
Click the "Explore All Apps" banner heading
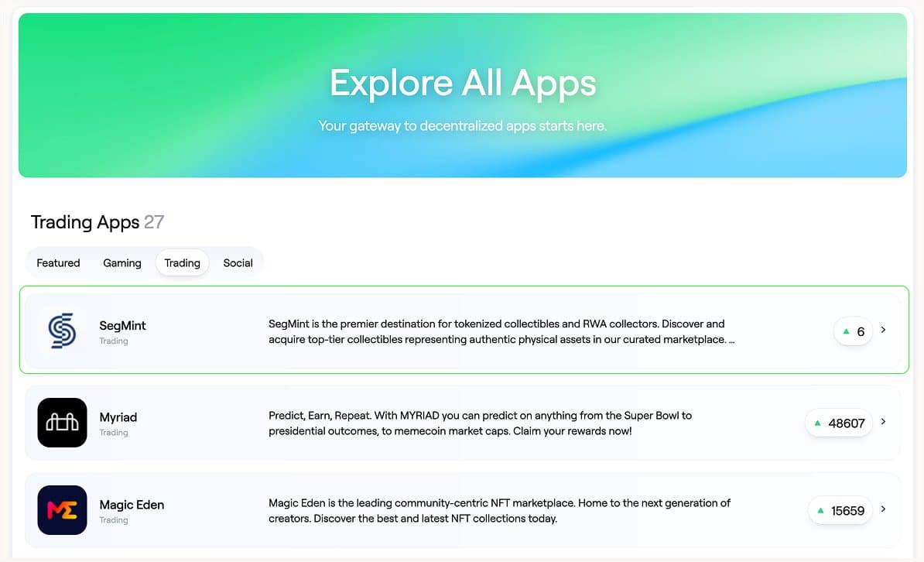pos(463,82)
